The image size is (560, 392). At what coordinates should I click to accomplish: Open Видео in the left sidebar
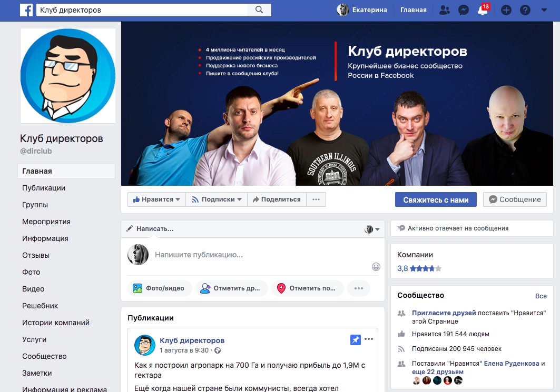tap(33, 288)
